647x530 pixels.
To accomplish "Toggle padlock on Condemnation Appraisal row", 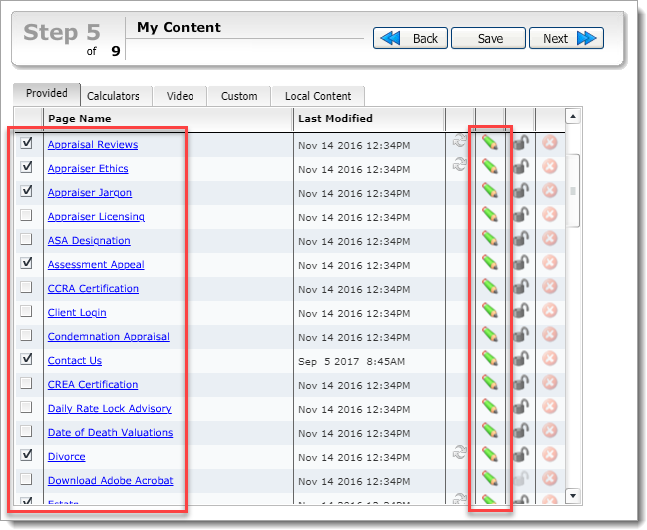I will 521,334.
